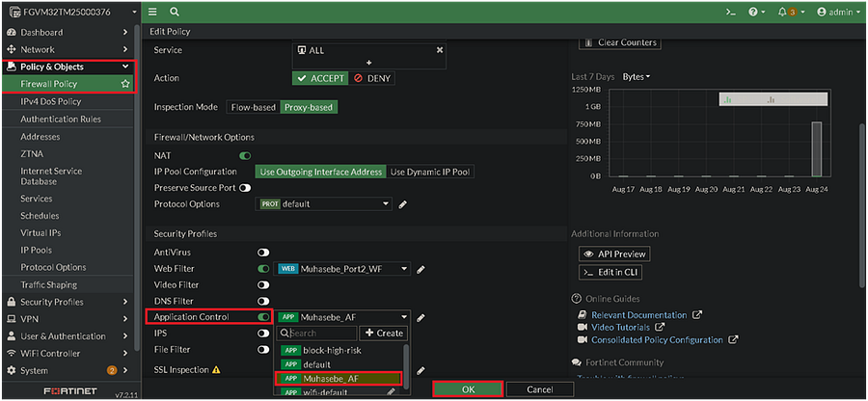The width and height of the screenshot is (868, 401).
Task: Expand the Security Profiles menu
Action: (x=67, y=302)
